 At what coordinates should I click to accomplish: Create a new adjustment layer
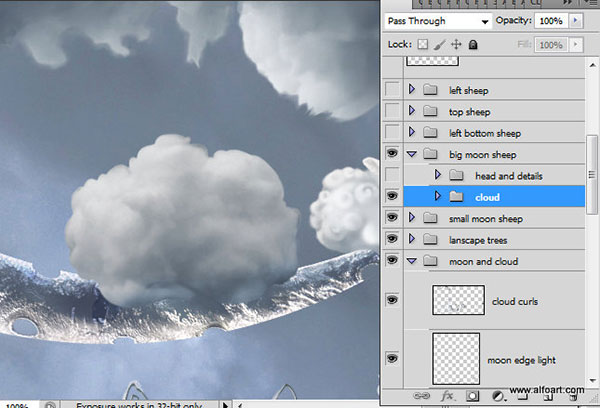point(497,396)
